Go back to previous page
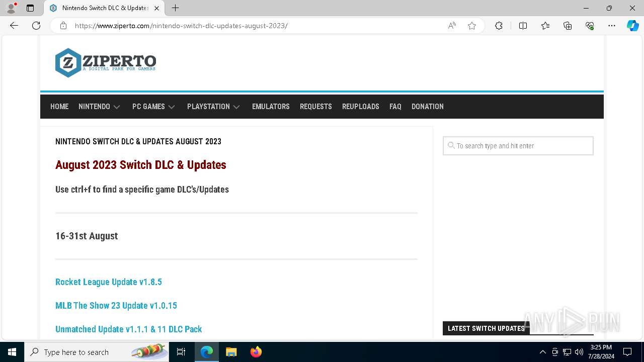The image size is (644, 362). tap(14, 26)
